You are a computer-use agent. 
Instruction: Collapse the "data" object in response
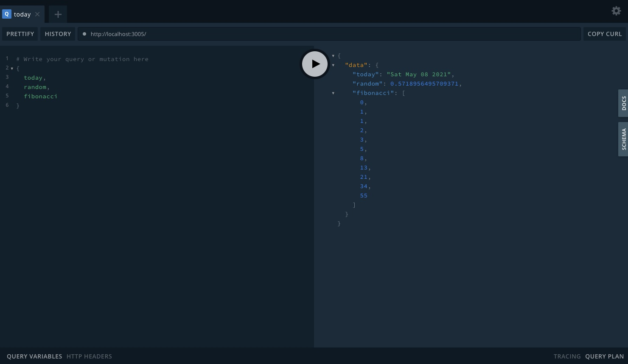click(333, 65)
